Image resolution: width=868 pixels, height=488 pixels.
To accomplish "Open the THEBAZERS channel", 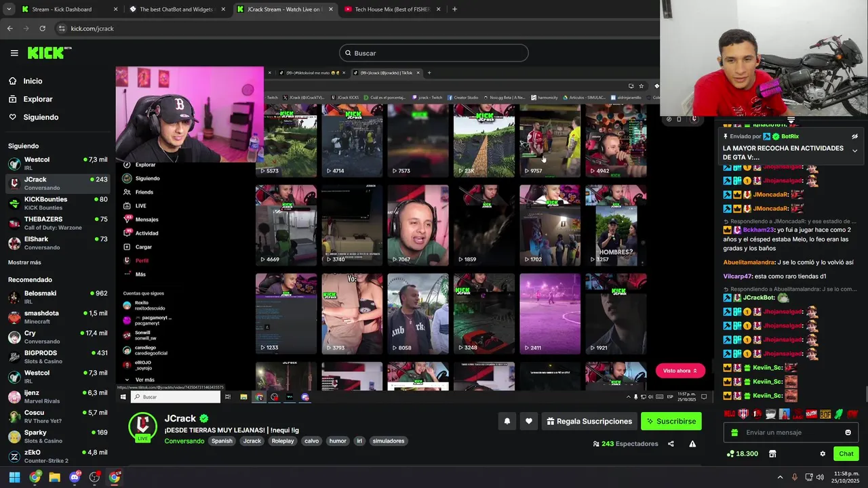I will tap(58, 223).
